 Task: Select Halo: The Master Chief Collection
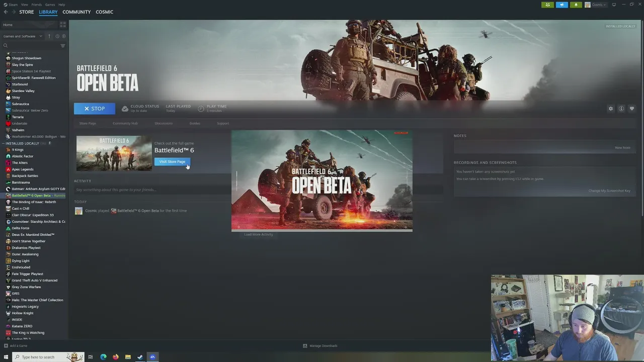coord(37,300)
